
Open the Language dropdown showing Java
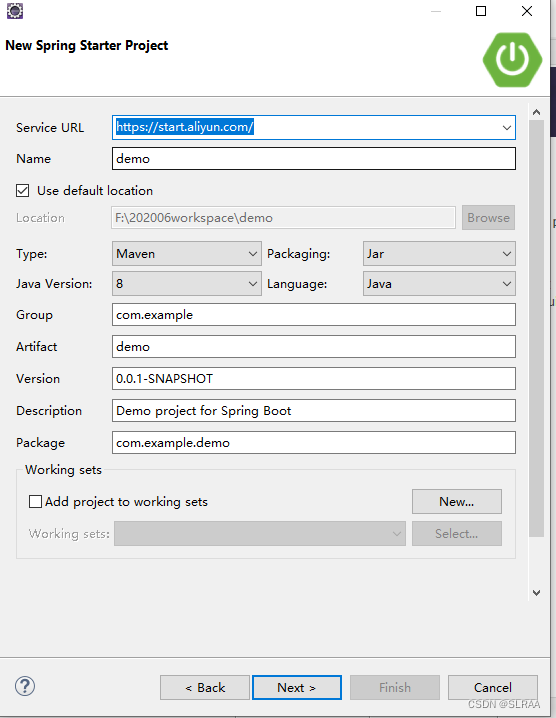click(439, 283)
